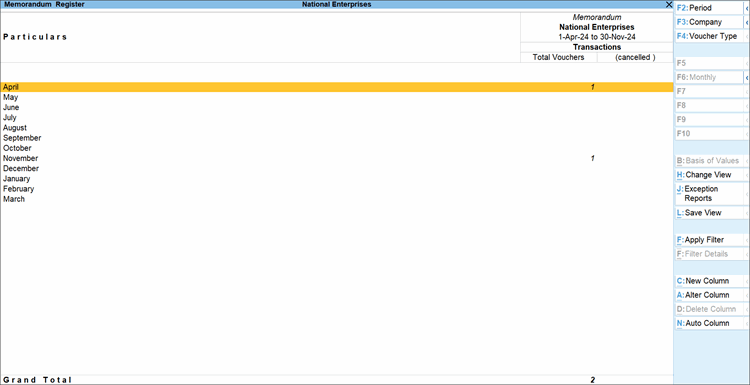
Task: Close the Memorandum Register window
Action: tap(669, 4)
